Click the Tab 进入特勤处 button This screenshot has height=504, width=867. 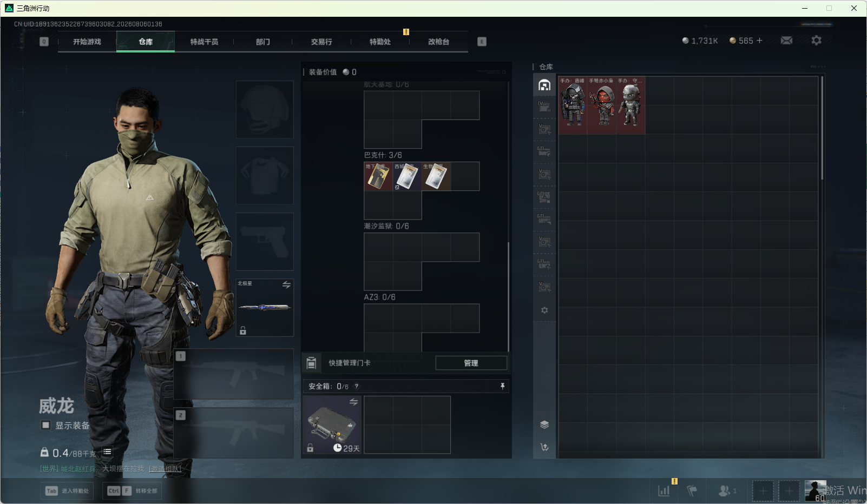point(67,491)
